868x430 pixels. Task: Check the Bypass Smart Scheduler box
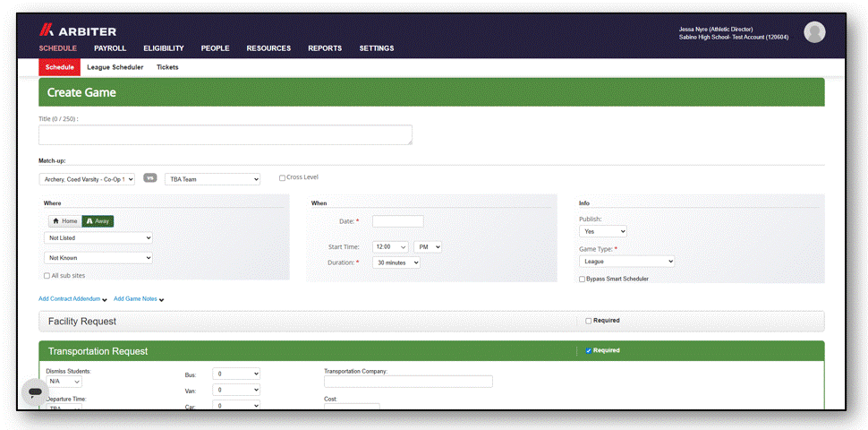click(582, 279)
